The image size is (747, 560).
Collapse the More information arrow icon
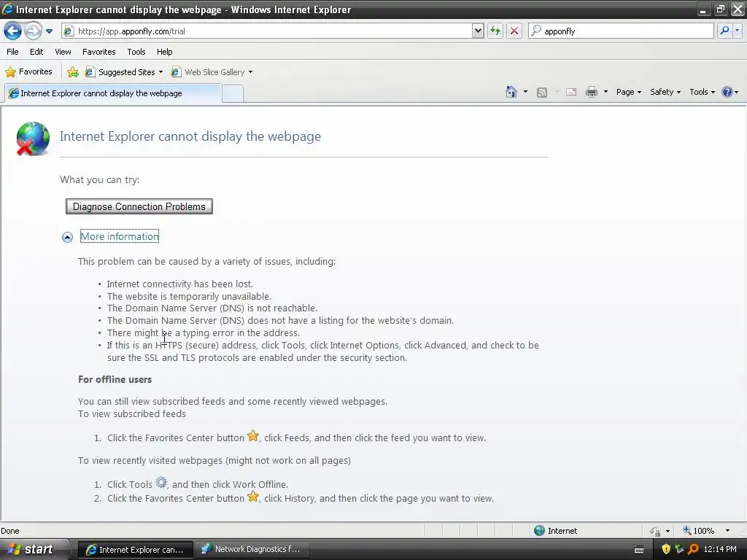(67, 237)
